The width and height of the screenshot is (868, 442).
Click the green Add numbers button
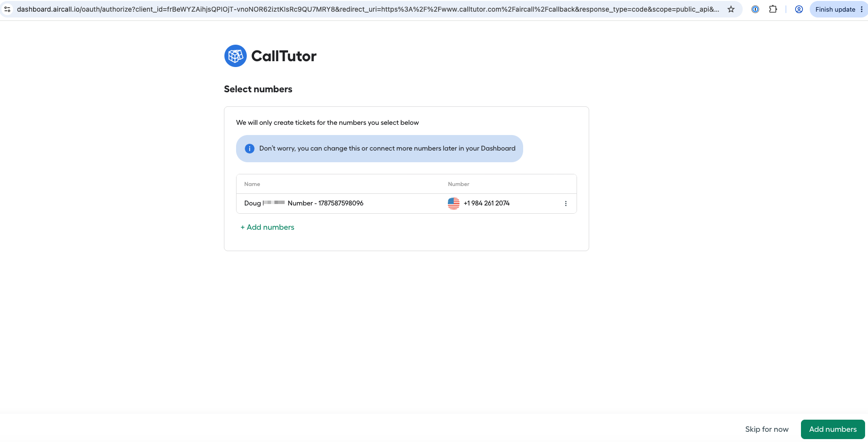coord(833,429)
